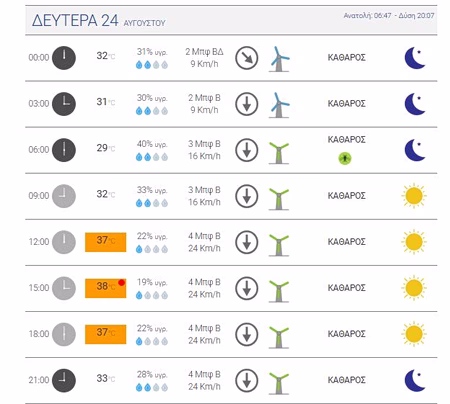450x404 pixels.
Task: Click the clock icon next to 12:00
Action: pos(64,242)
